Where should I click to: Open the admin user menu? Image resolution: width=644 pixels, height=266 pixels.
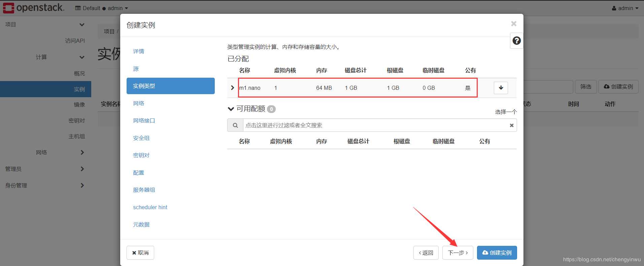625,8
